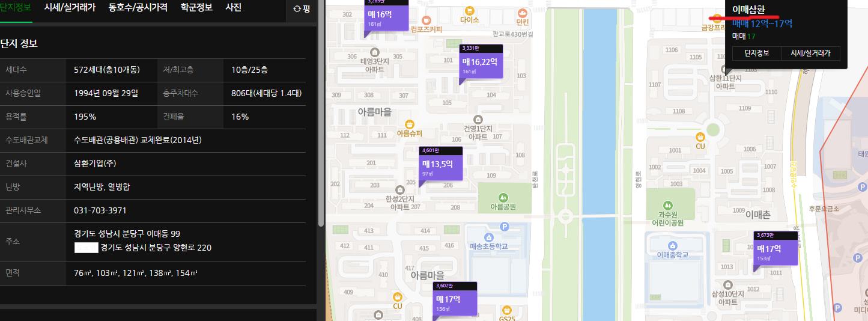
Task: Open the 동호수/공시가격 tab
Action: pos(138,8)
